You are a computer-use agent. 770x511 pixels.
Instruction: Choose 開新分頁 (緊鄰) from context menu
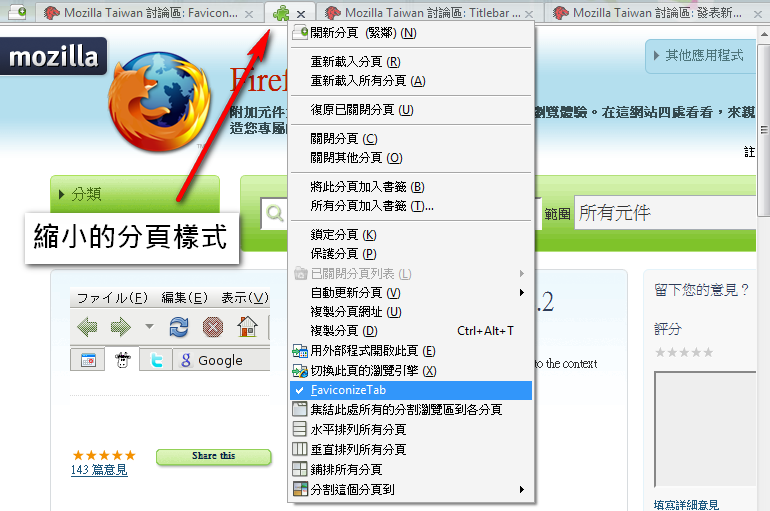(x=411, y=33)
